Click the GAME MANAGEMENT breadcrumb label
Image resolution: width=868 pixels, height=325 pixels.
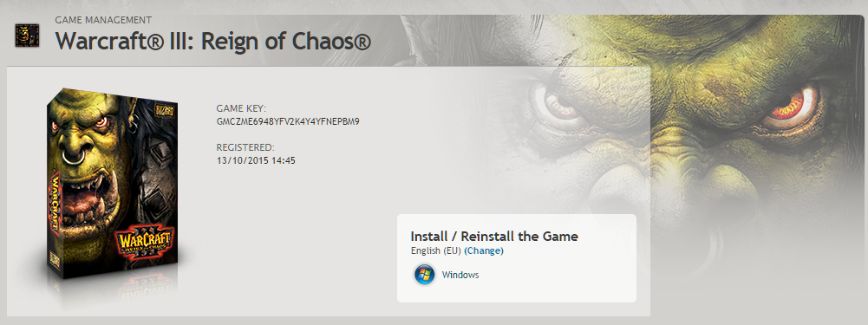pyautogui.click(x=103, y=20)
